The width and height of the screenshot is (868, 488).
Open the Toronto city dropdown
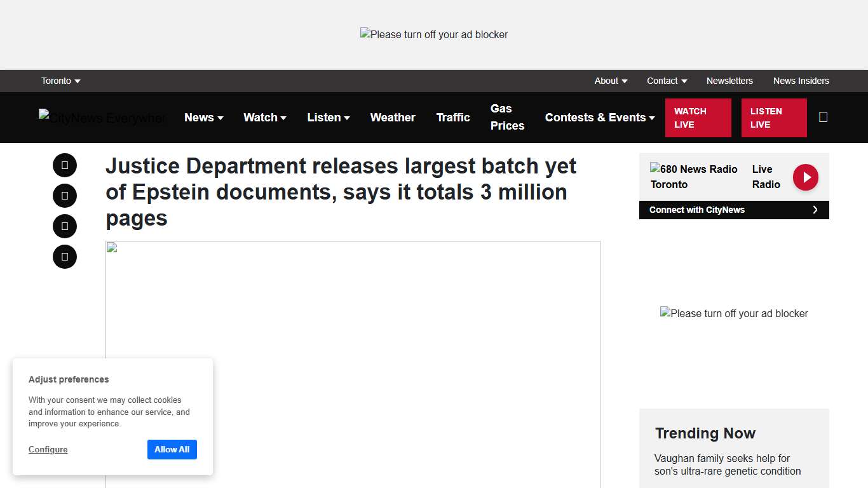point(60,81)
